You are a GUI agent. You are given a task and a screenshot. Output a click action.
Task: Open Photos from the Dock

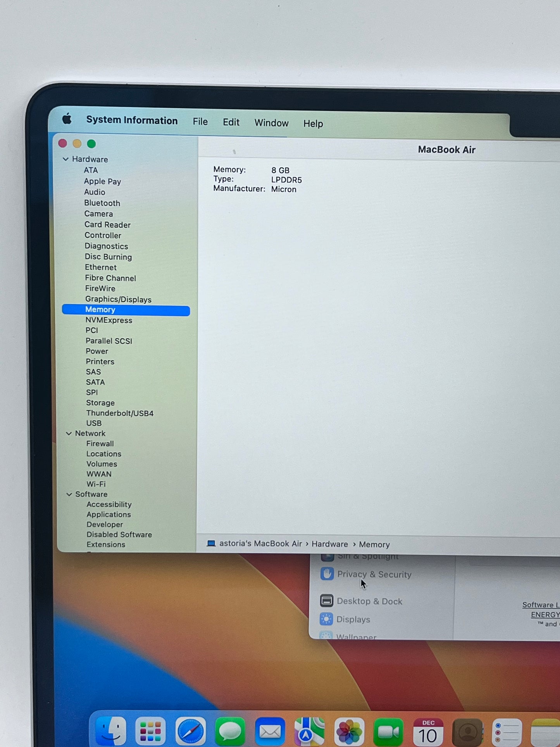tap(349, 732)
